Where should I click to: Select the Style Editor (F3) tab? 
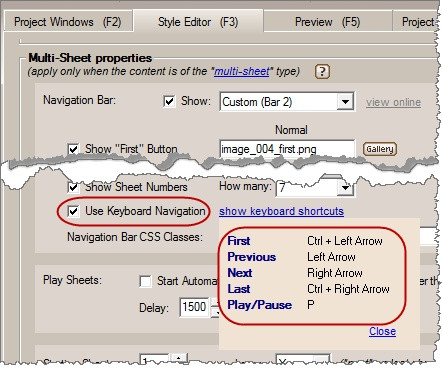point(198,22)
